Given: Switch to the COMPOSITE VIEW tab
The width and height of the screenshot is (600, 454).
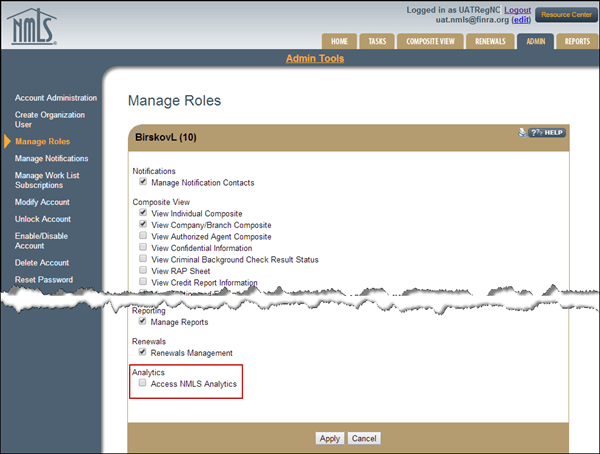Looking at the screenshot, I should [x=430, y=41].
